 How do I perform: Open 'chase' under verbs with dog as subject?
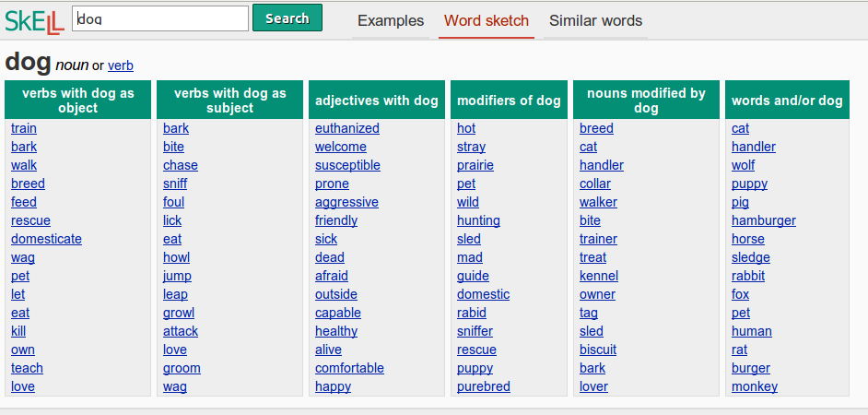click(x=181, y=165)
